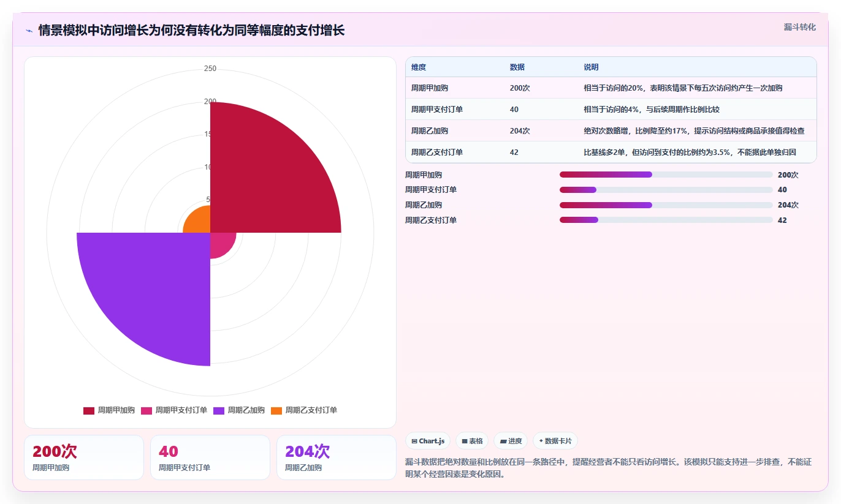The width and height of the screenshot is (841, 504).
Task: Click the 维度 column header
Action: pyautogui.click(x=419, y=67)
